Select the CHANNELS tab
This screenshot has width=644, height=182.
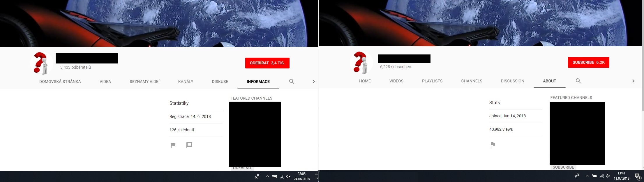tap(472, 81)
